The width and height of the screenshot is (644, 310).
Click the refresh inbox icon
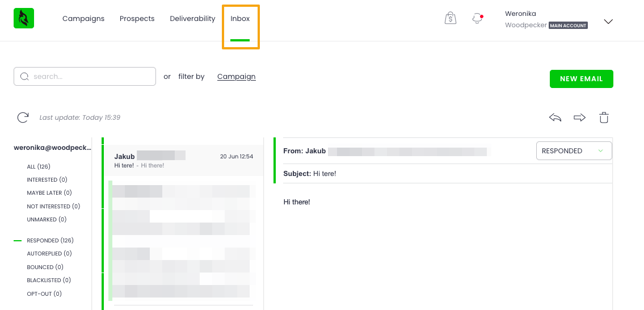(x=23, y=118)
